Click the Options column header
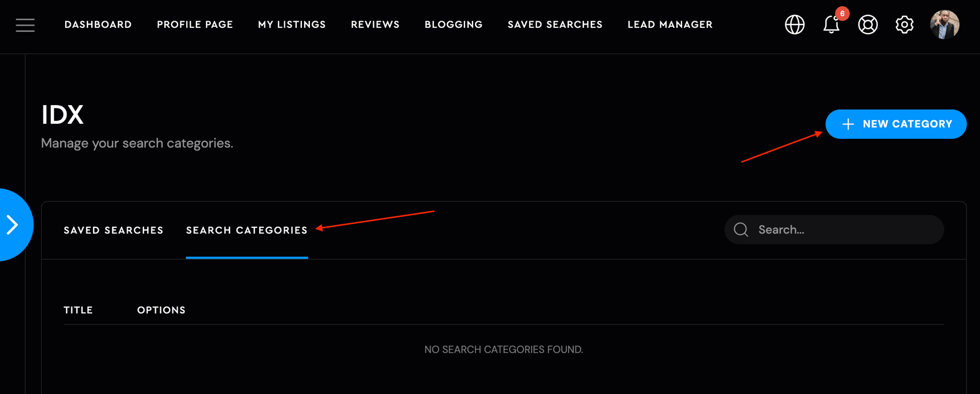980x394 pixels. [x=161, y=310]
